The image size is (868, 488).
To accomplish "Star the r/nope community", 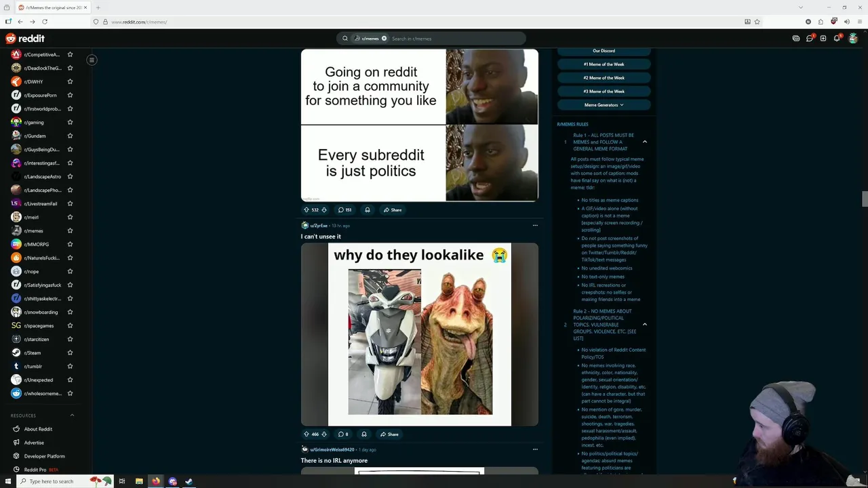I will (x=70, y=272).
